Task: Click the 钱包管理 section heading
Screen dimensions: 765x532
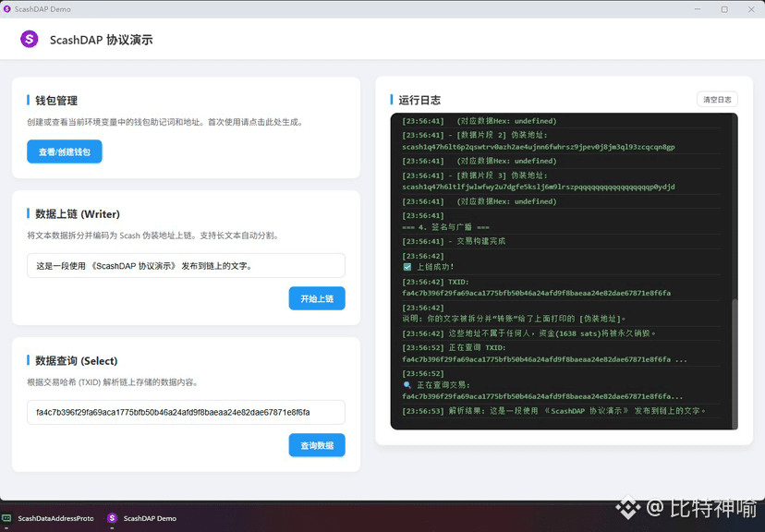Action: tap(56, 101)
